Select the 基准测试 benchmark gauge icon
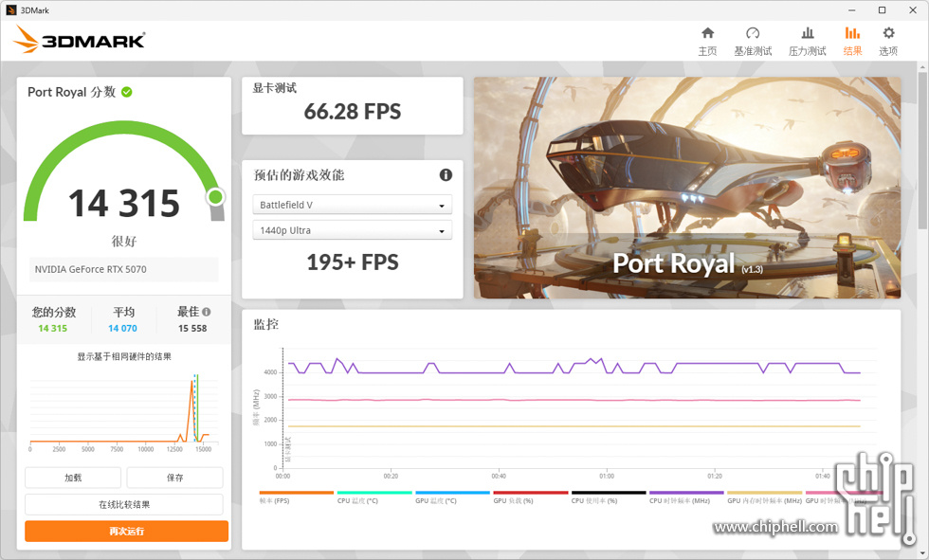 pos(753,33)
